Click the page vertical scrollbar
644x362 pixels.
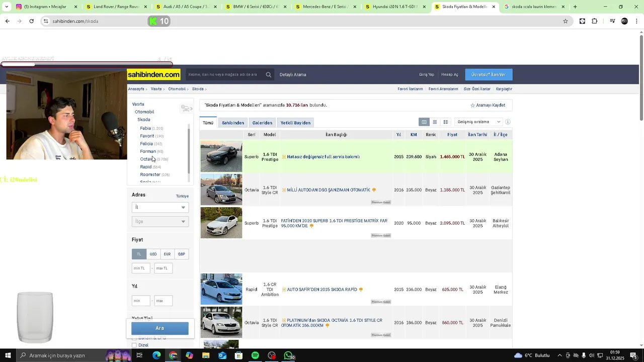pos(641,78)
